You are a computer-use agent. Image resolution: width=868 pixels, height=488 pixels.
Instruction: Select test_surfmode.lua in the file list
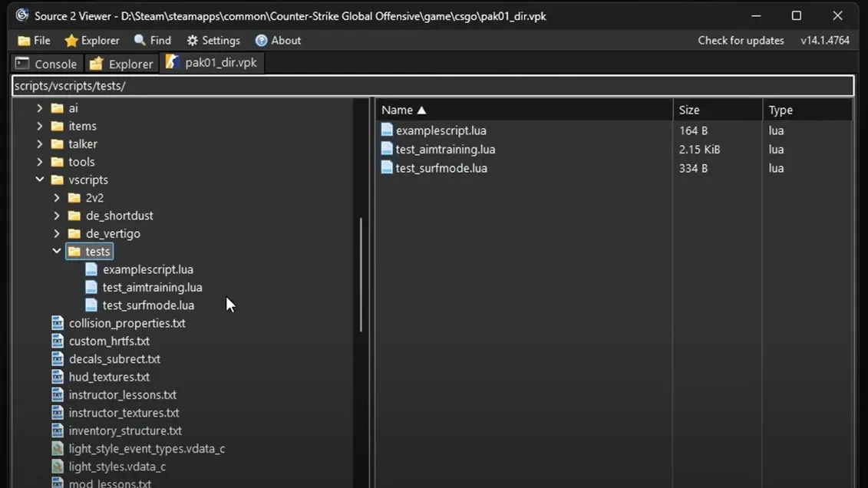click(x=442, y=168)
